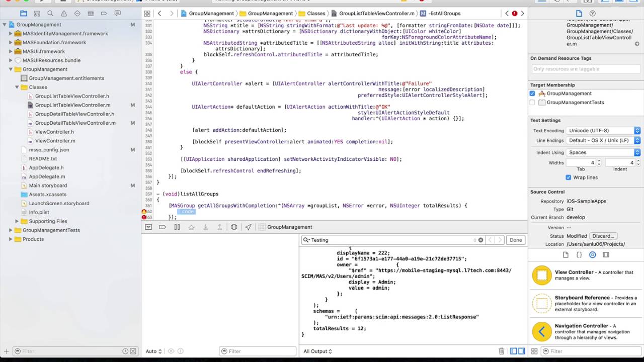Image resolution: width=644 pixels, height=362 pixels.
Task: Open GroupDetailTableViewController.m file
Action: point(75,123)
